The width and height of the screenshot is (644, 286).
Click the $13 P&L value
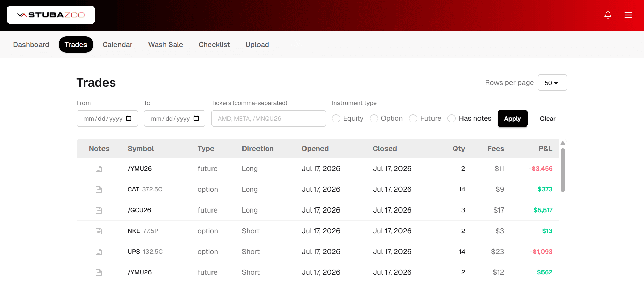[547, 231]
